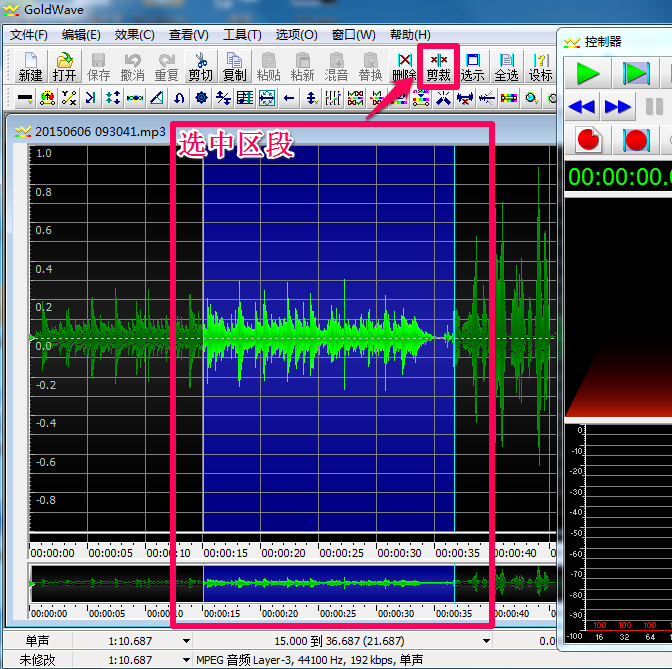This screenshot has height=669, width=672.
Task: Open a file with the 打开 icon
Action: tap(64, 66)
